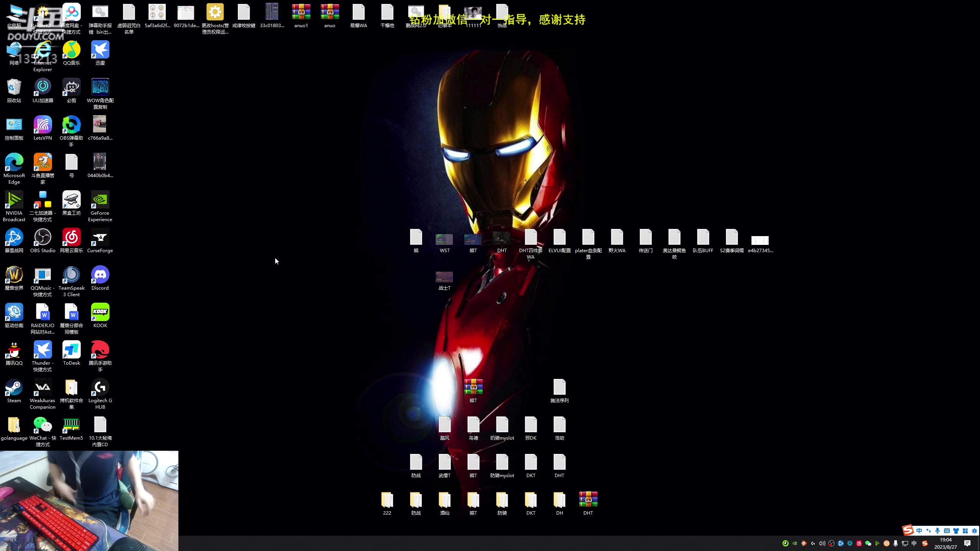
Task: Select the 腾讯QQ penguin icon
Action: click(14, 354)
